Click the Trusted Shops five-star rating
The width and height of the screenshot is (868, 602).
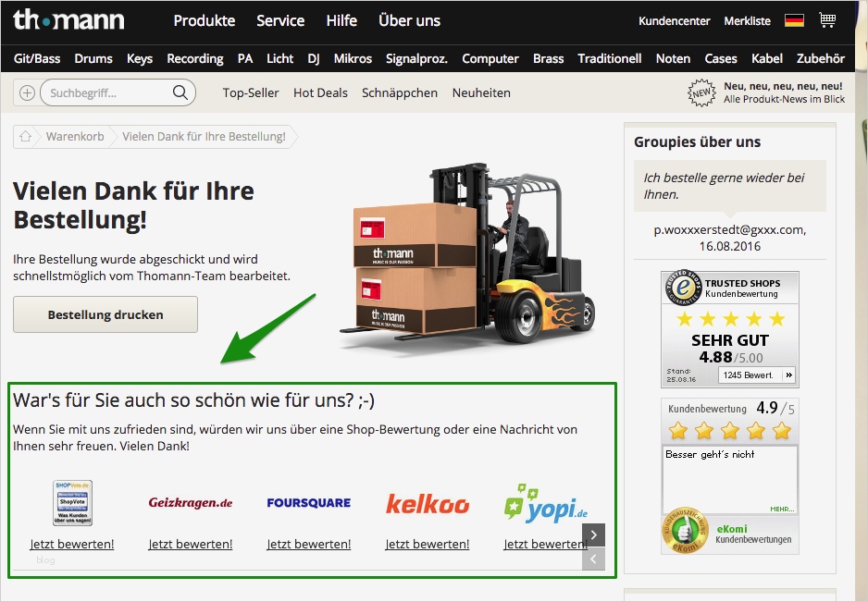click(x=731, y=319)
